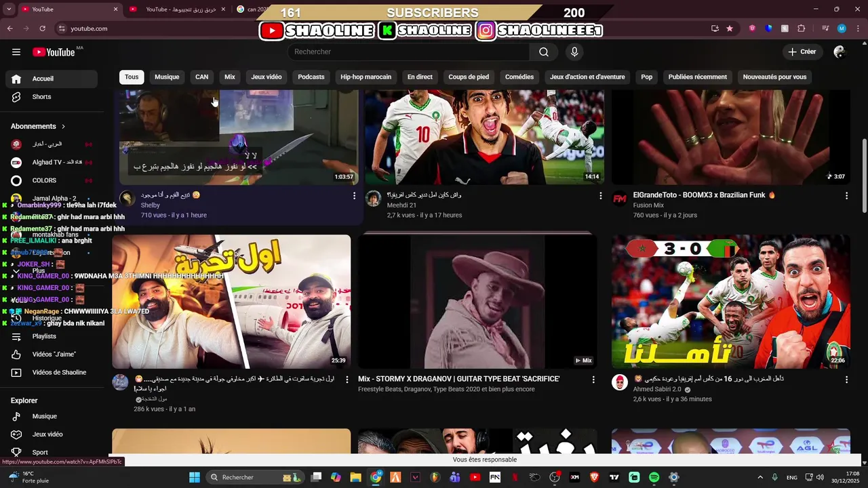Viewport: 868px width, 488px height.
Task: Open the Shelby channel name link
Action: pos(151,205)
